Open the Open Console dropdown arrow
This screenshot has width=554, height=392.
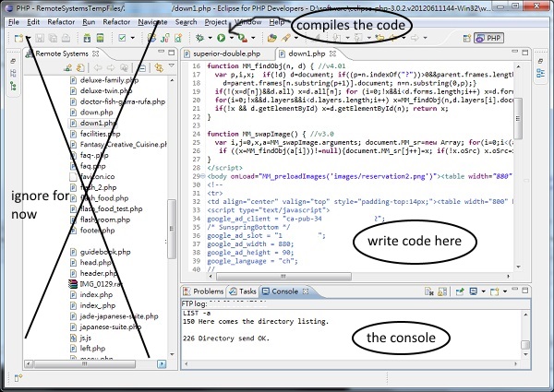click(x=505, y=291)
